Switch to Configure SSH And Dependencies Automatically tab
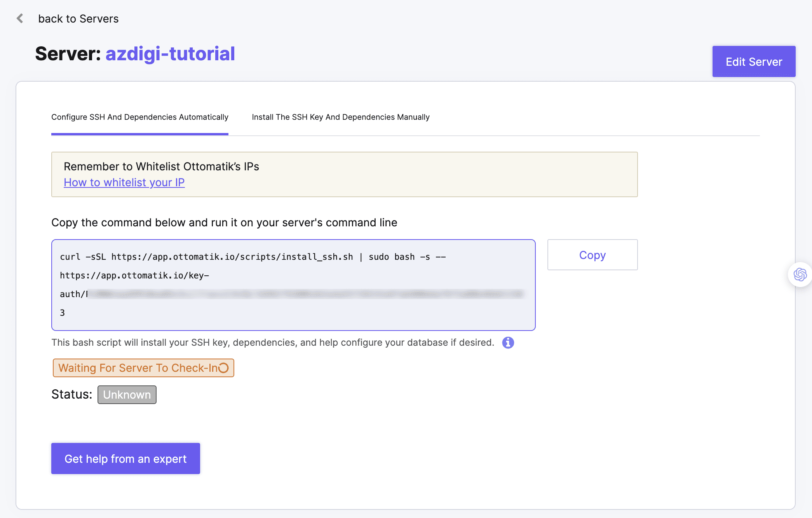This screenshot has width=812, height=518. click(139, 117)
